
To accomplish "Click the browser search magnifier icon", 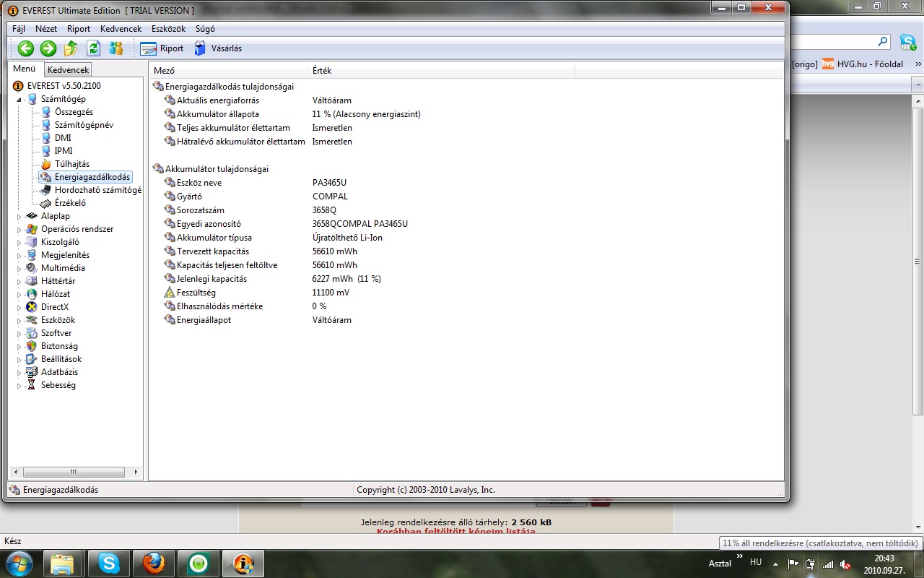I will (x=882, y=42).
